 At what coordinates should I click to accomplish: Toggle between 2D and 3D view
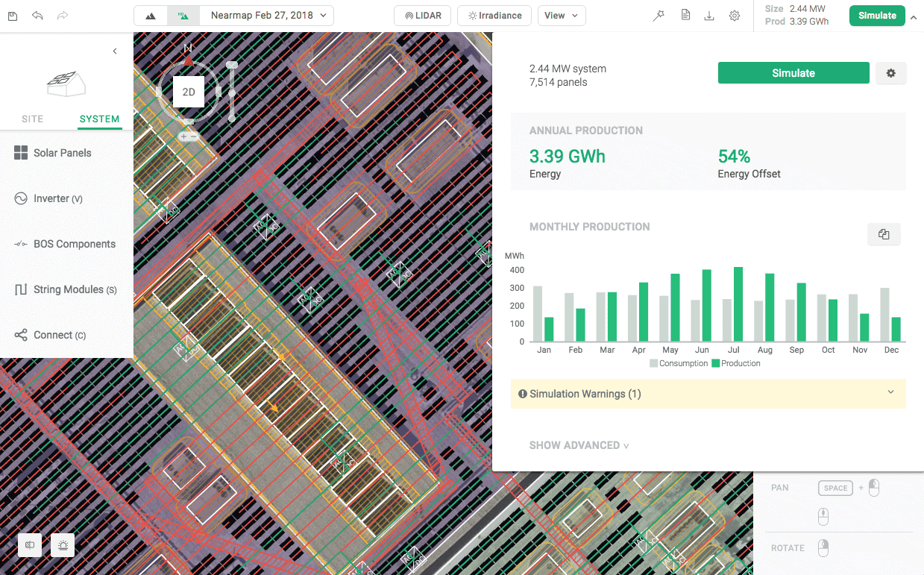pyautogui.click(x=189, y=91)
